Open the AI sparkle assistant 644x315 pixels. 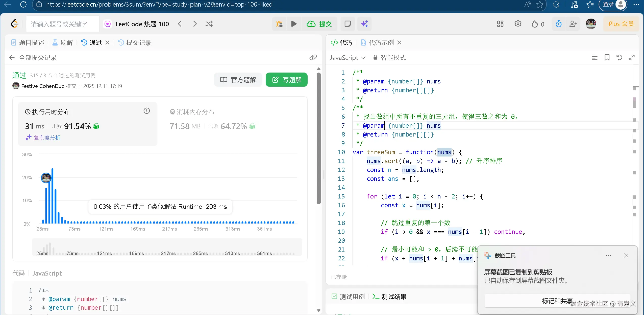click(364, 24)
